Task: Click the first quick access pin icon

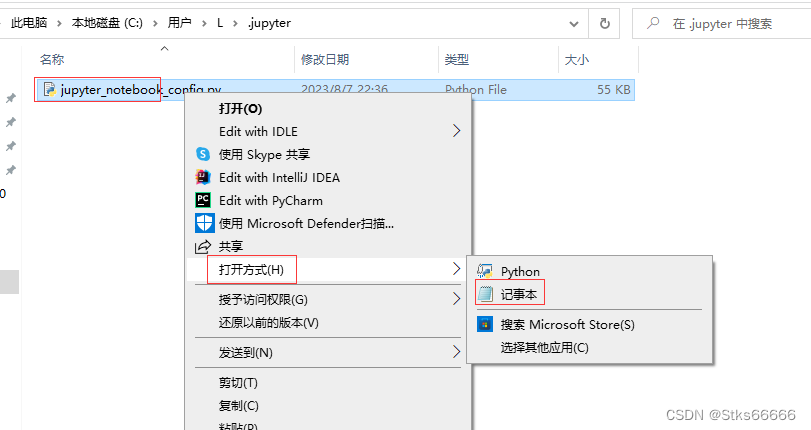Action: click(x=10, y=98)
